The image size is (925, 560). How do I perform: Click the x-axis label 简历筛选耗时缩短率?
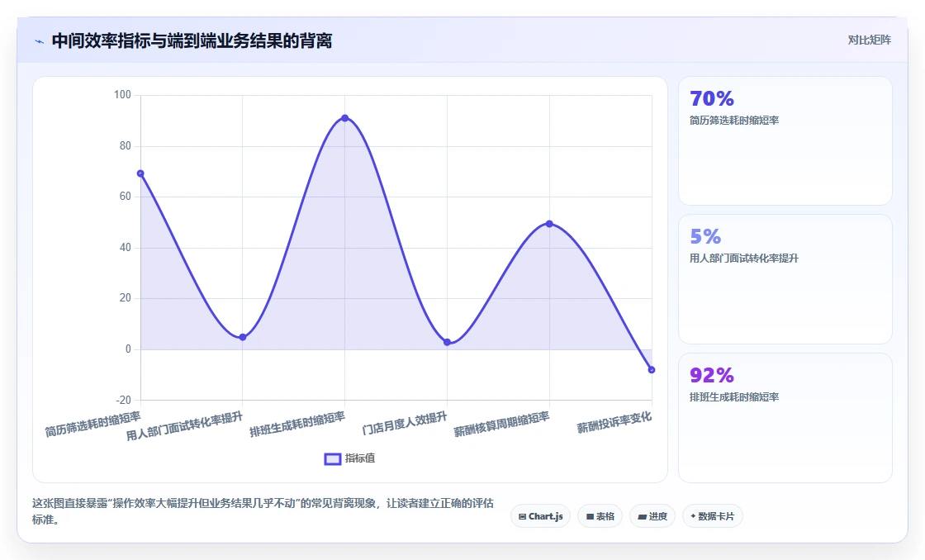click(93, 425)
